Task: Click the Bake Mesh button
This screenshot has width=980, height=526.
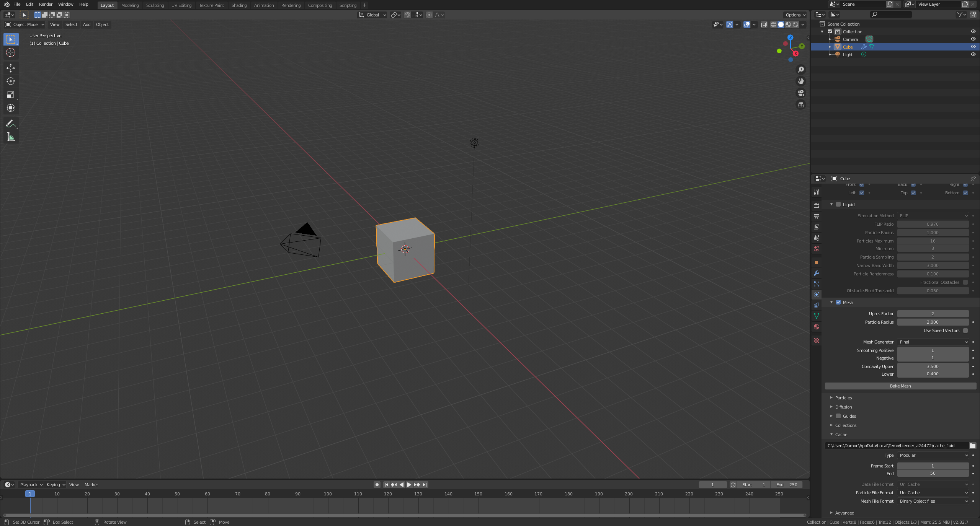Action: point(900,386)
